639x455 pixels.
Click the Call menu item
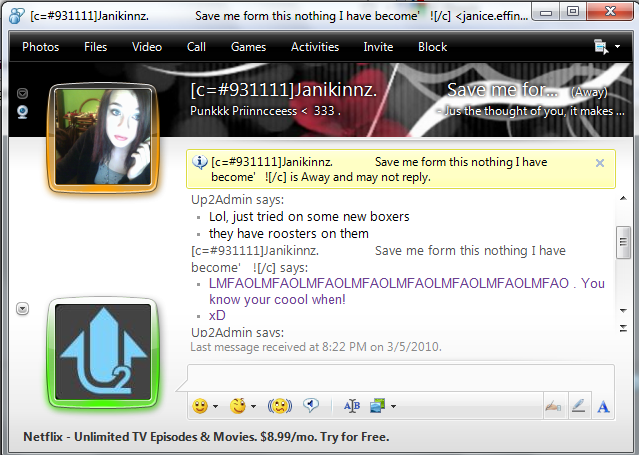[196, 47]
